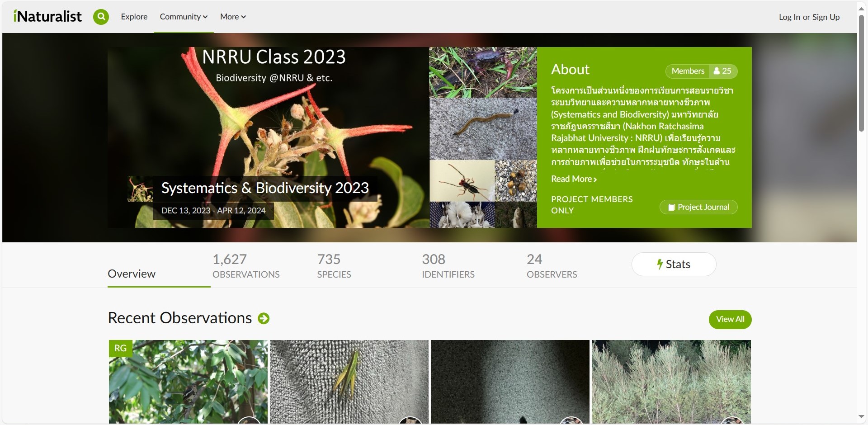Click the lightning bolt Stats icon

pyautogui.click(x=660, y=264)
